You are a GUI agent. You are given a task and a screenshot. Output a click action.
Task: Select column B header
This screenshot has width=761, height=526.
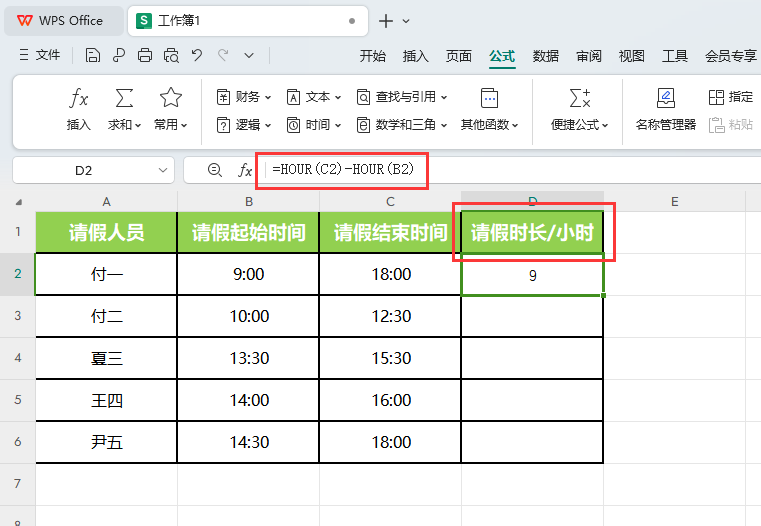pos(248,202)
